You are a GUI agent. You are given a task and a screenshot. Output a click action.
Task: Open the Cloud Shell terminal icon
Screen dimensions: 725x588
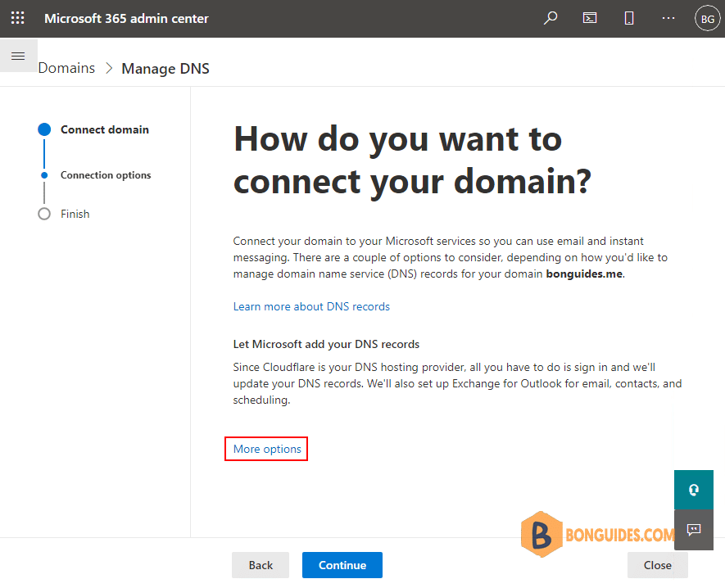(590, 18)
